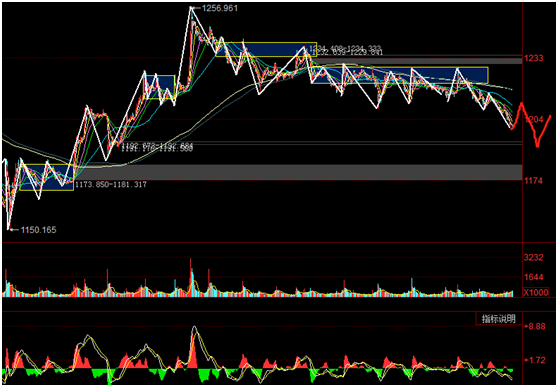This screenshot has height=387, width=558.
Task: Click the 1644 volume axis value
Action: tap(533, 277)
